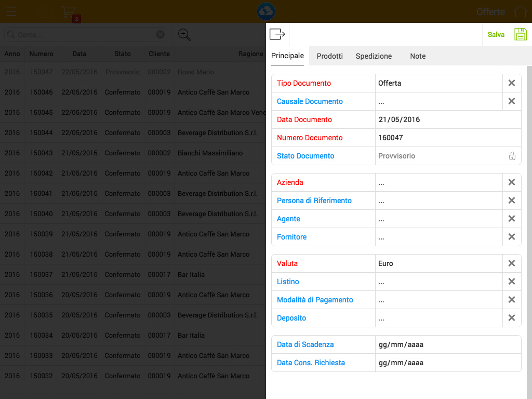Set the Data di Scadenza date field

448,344
